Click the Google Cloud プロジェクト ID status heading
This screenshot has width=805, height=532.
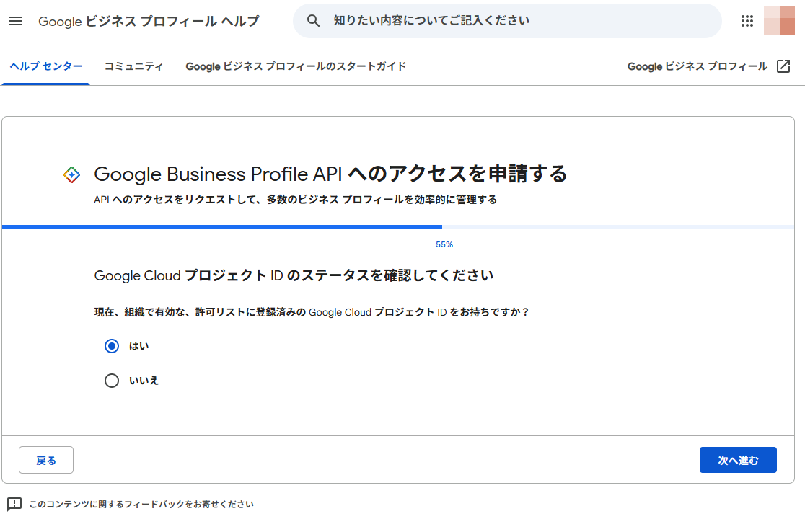point(294,275)
